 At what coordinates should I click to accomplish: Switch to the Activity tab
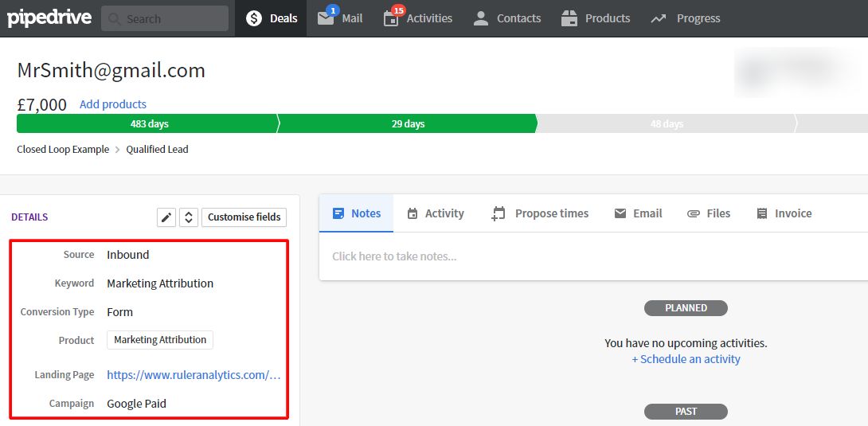click(x=436, y=213)
